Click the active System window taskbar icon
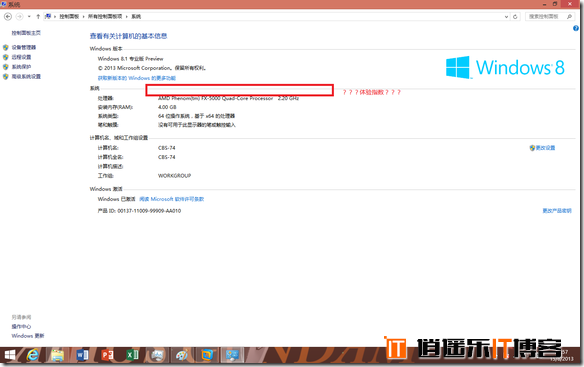Viewport: 584px width, 367px height. click(232, 355)
